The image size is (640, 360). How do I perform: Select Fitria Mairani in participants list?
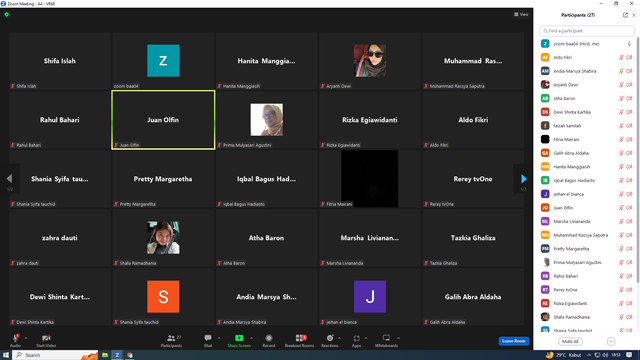[x=587, y=140]
